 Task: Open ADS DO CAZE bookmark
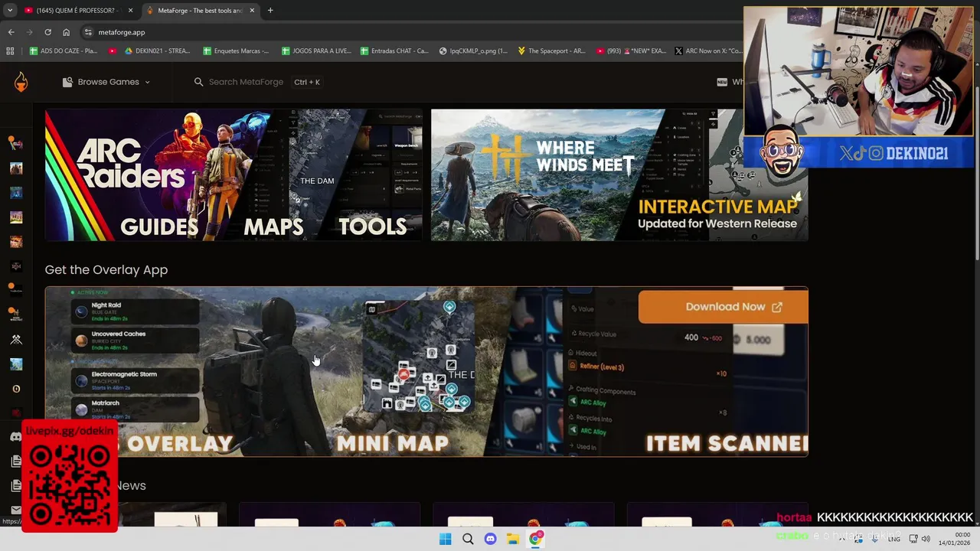(64, 51)
